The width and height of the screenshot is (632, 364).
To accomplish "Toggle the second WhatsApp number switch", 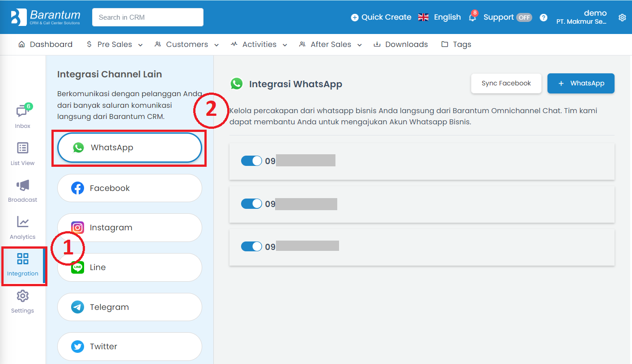I will click(251, 204).
